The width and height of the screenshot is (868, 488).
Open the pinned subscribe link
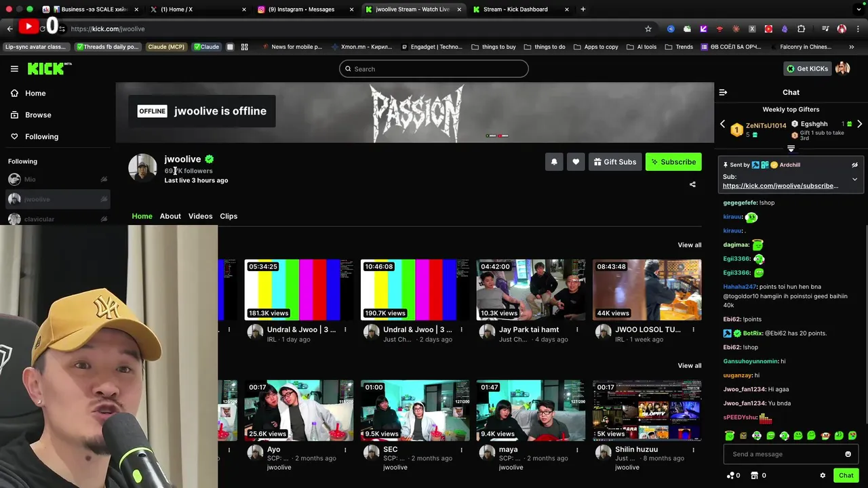pos(781,186)
